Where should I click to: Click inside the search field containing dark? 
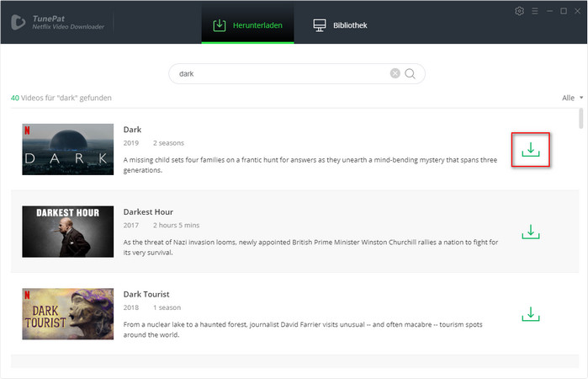point(297,73)
